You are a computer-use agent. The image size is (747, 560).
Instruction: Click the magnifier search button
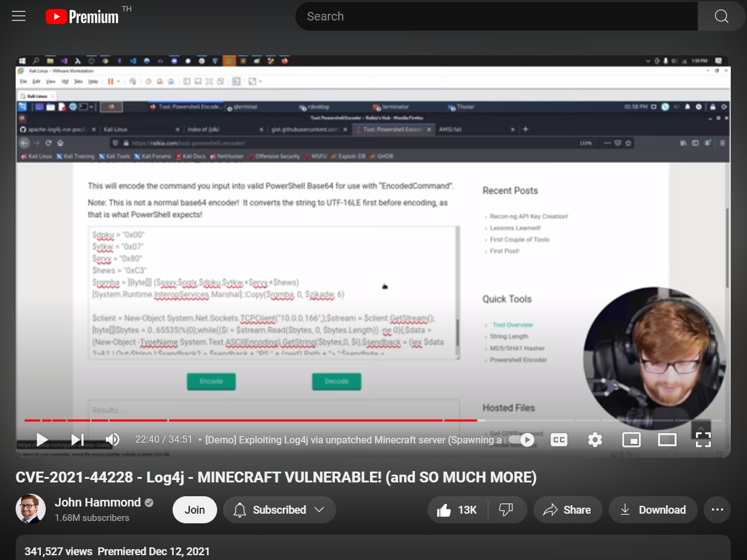coord(721,16)
